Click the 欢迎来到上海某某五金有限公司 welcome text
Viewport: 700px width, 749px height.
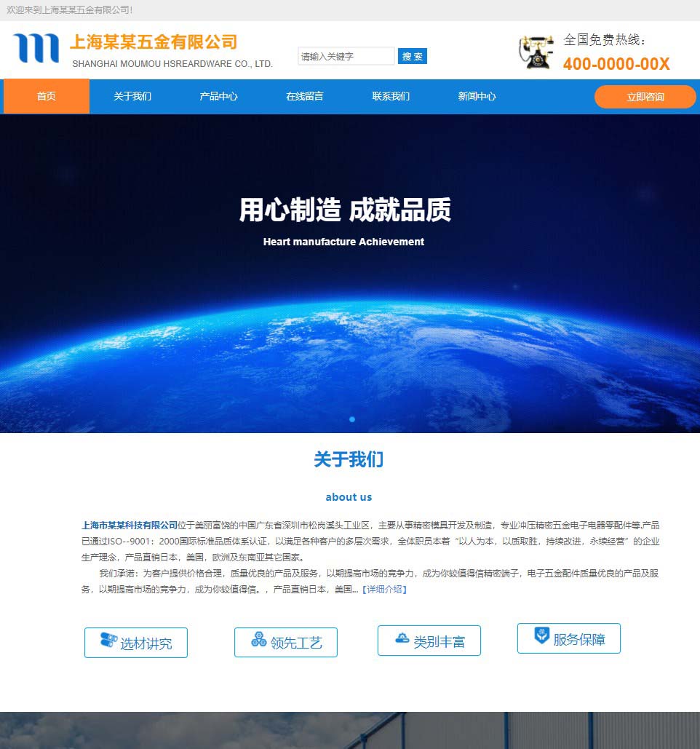[69, 10]
